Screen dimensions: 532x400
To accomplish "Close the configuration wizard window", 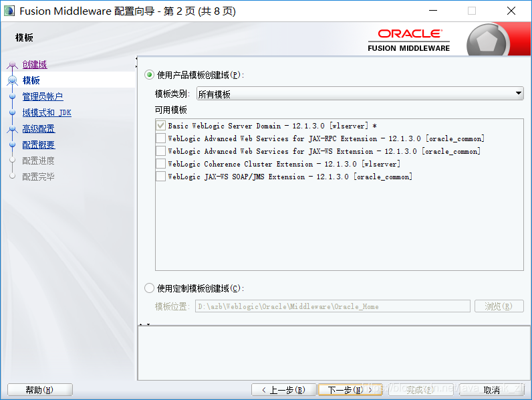I will tap(511, 11).
